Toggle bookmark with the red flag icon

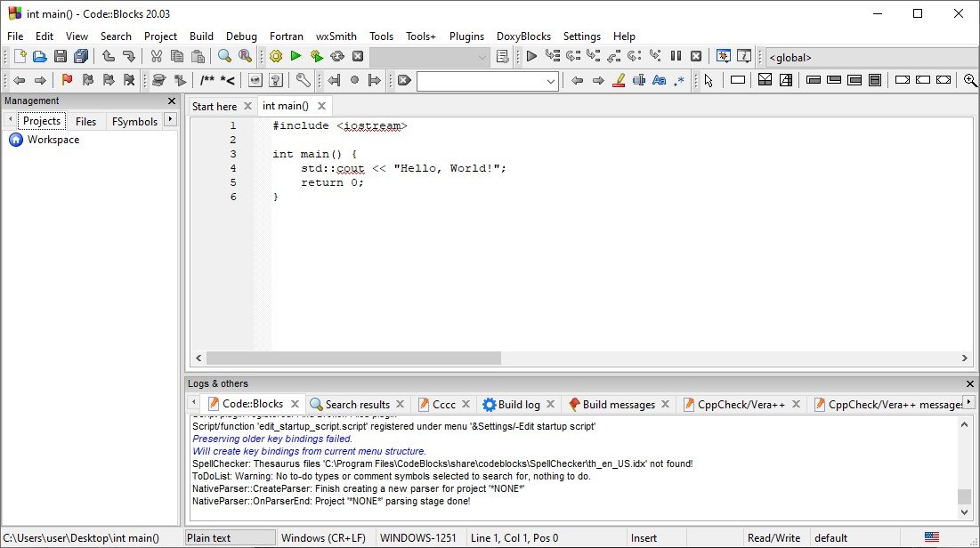pos(67,80)
